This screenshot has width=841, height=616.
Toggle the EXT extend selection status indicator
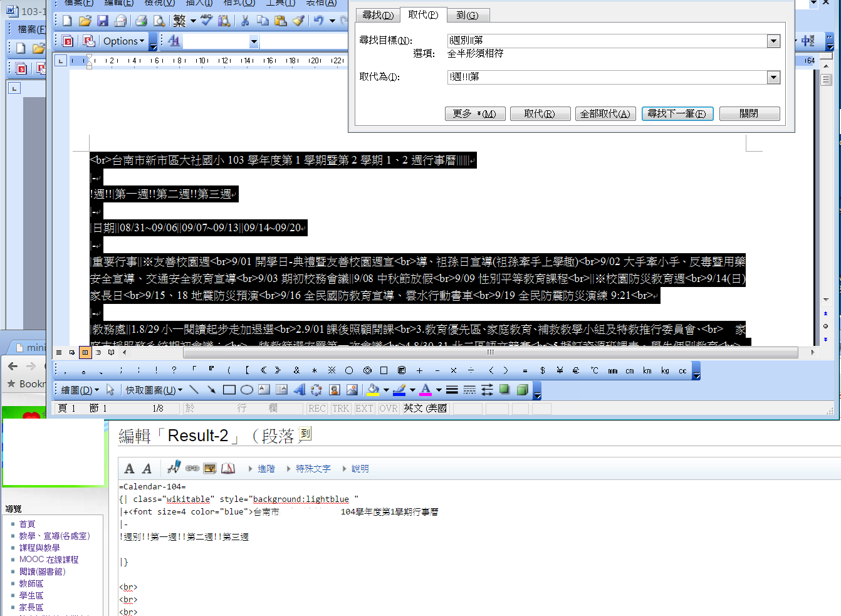click(x=364, y=409)
